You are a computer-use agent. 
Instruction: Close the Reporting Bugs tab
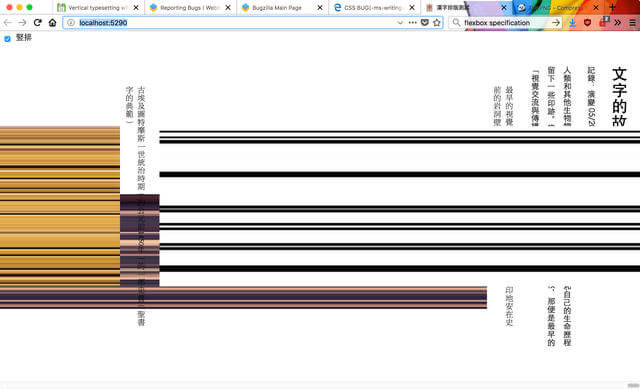[x=228, y=7]
